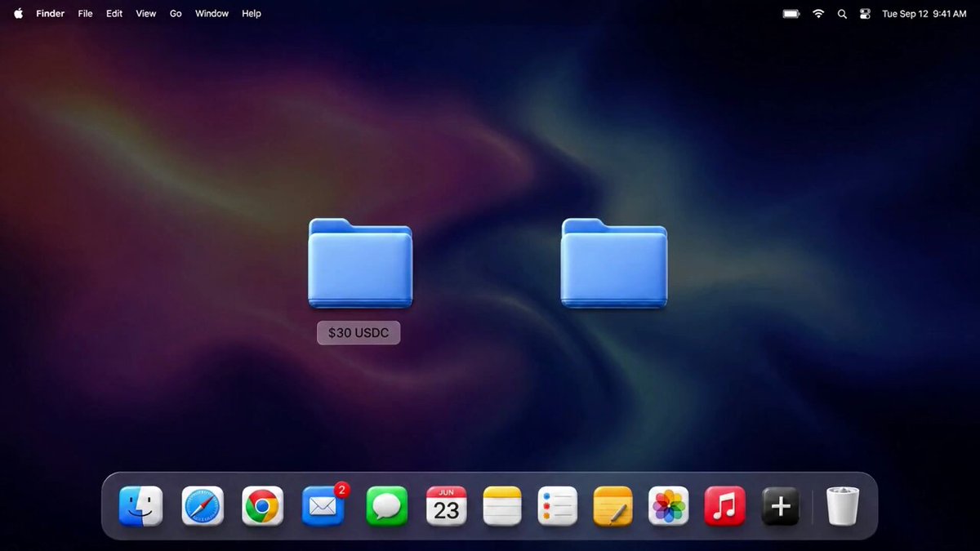Viewport: 980px width, 551px height.
Task: Open the Apple menu
Action: [x=18, y=13]
